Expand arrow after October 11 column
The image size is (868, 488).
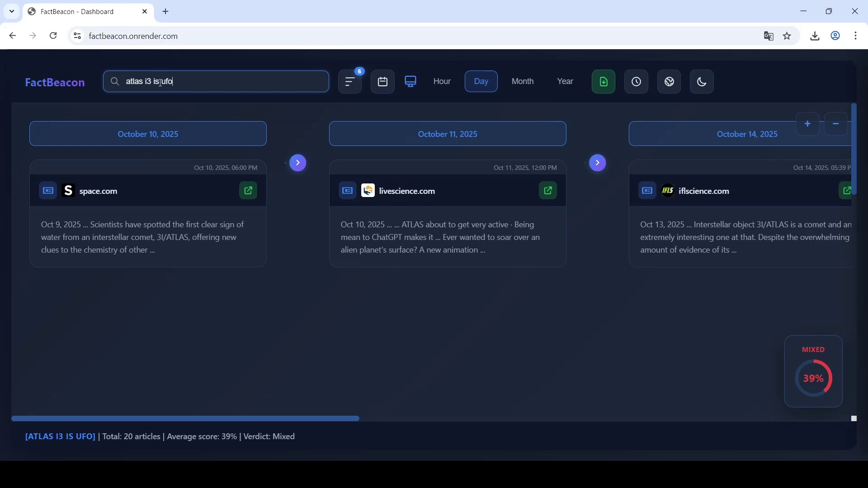tap(598, 163)
